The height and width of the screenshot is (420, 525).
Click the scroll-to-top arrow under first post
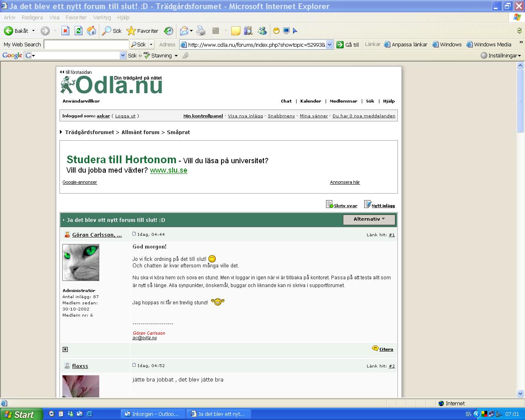click(65, 349)
